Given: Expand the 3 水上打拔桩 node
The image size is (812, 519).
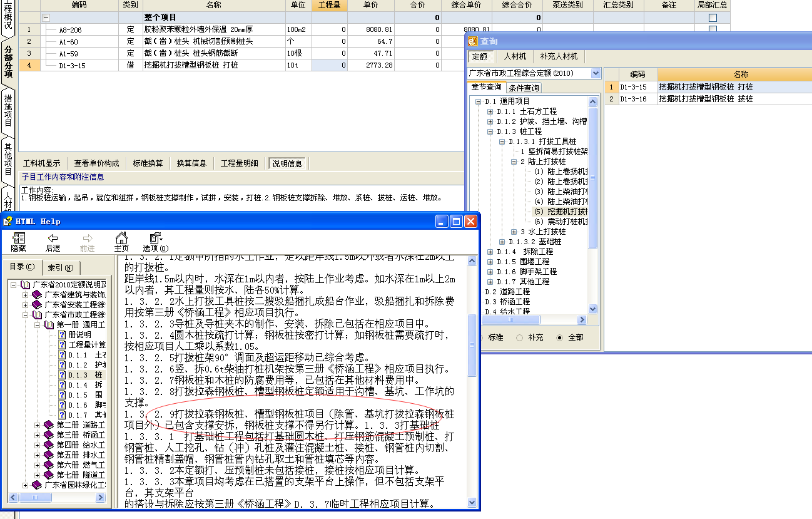Looking at the screenshot, I should pos(514,232).
